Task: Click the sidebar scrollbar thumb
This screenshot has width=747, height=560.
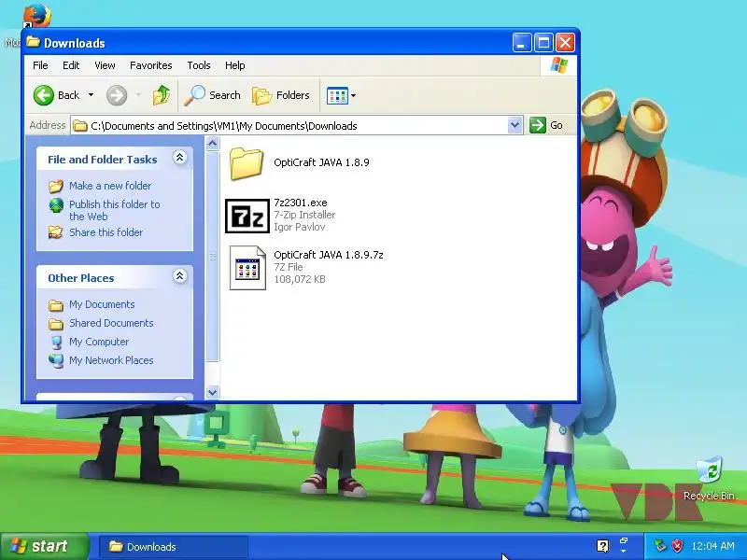Action: click(x=213, y=256)
